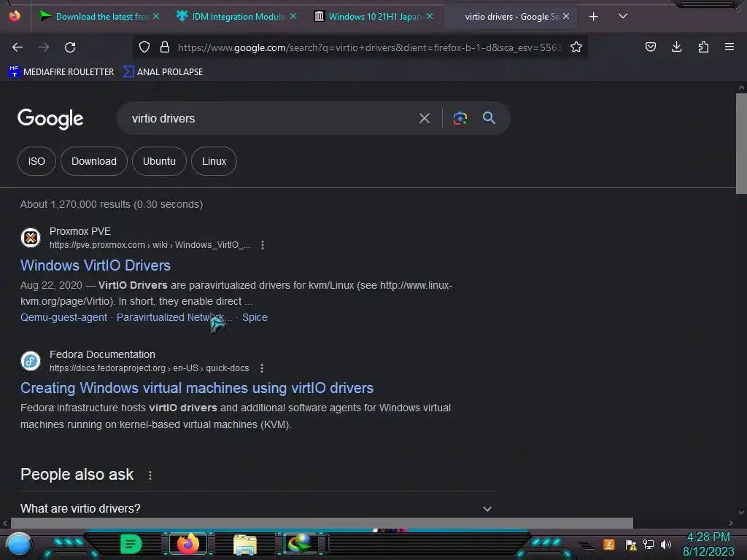This screenshot has height=560, width=747.
Task: Close the IDM Integration Module tab
Action: point(293,16)
